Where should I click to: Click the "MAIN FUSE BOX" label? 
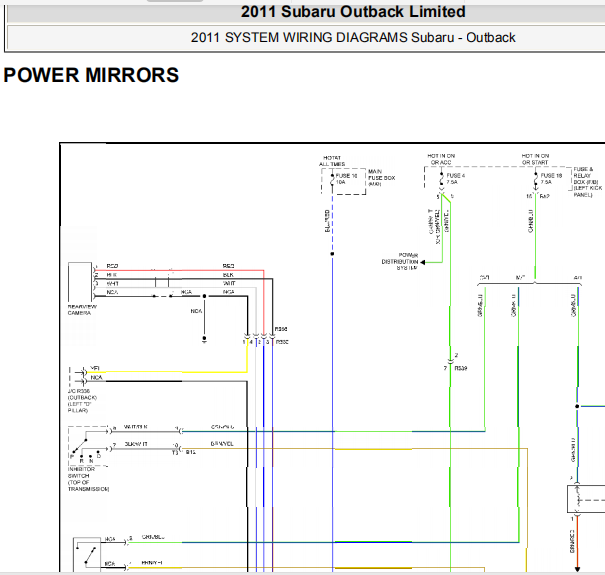[382, 178]
